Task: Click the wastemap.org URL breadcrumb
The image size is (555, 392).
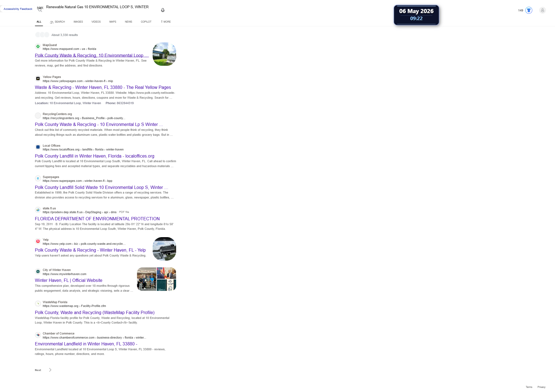Action: [x=74, y=306]
